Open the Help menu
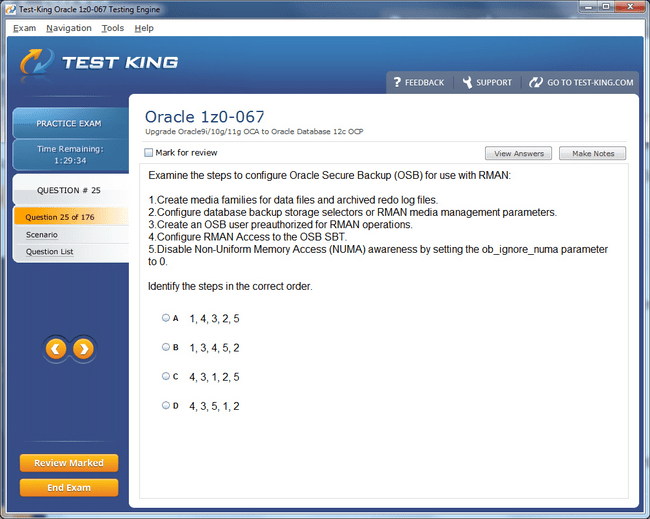650x519 pixels. tap(144, 28)
